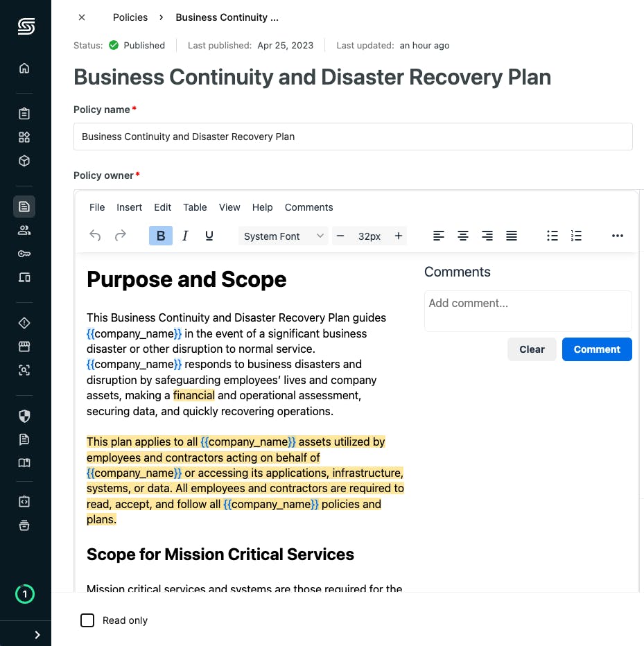Insert a bulleted list

552,236
